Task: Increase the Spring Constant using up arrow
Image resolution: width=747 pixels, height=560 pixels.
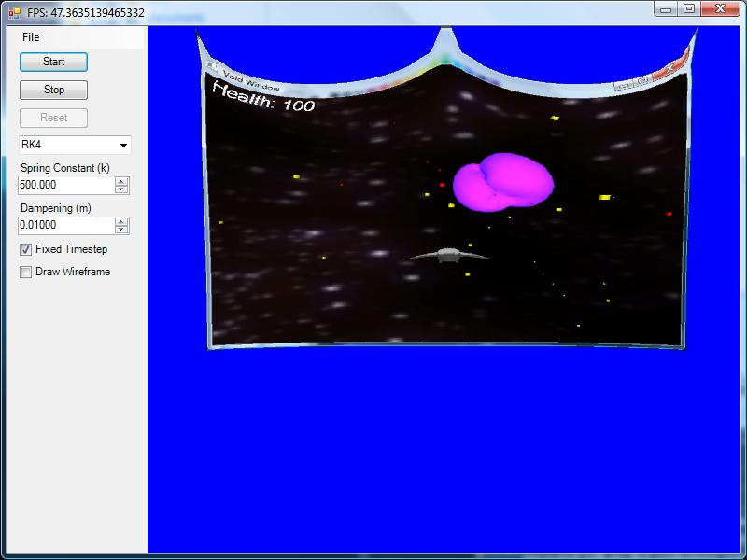Action: [x=121, y=181]
